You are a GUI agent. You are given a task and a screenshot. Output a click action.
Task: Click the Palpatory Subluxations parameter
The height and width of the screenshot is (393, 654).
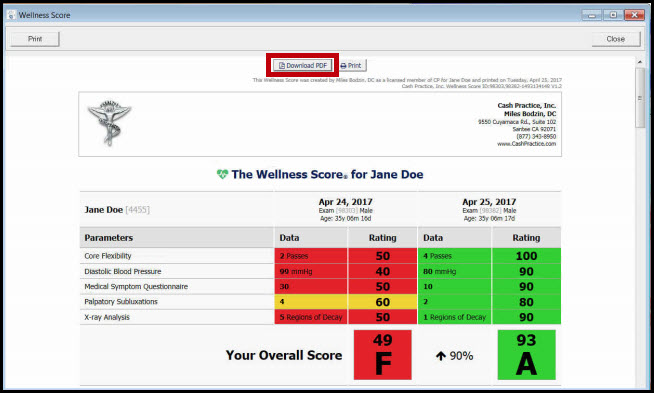coord(121,302)
